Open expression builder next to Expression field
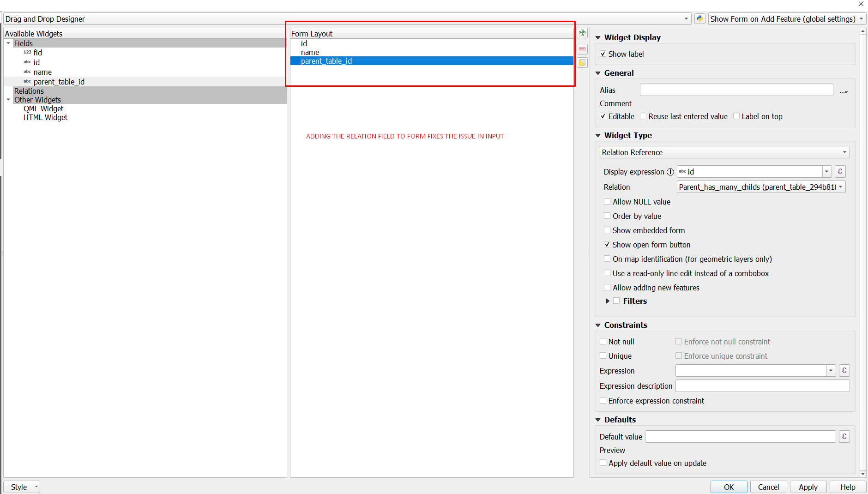Viewport: 868px width, 494px height. coord(844,370)
